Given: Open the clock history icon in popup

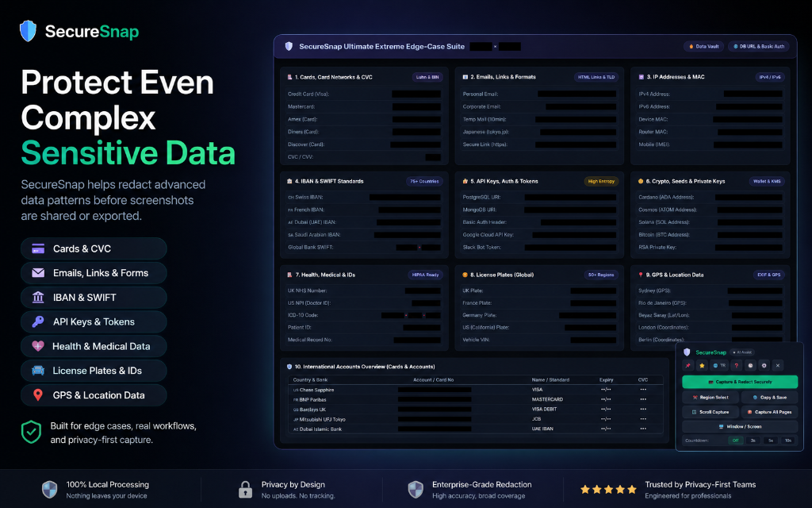Looking at the screenshot, I should pyautogui.click(x=750, y=365).
